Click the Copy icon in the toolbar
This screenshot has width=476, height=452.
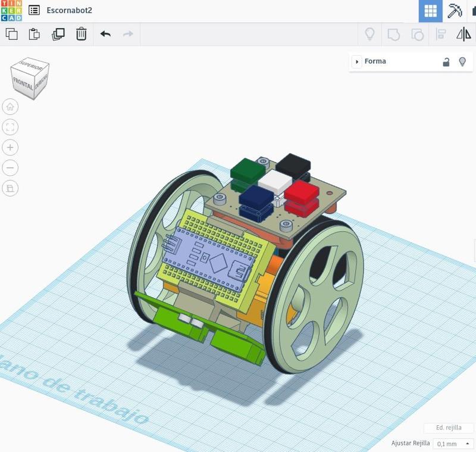[11, 34]
